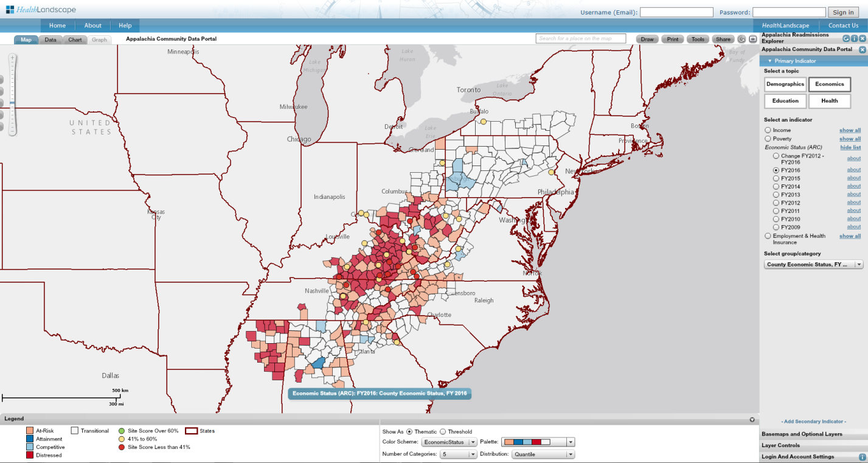Viewport: 868px width, 463px height.
Task: Open Legend settings via the gear icon
Action: (x=752, y=419)
